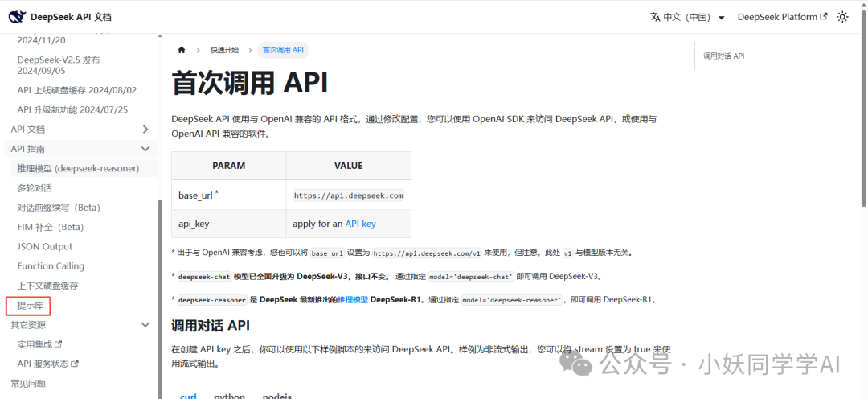Open the 中文（中国）language dropdown

pyautogui.click(x=687, y=17)
